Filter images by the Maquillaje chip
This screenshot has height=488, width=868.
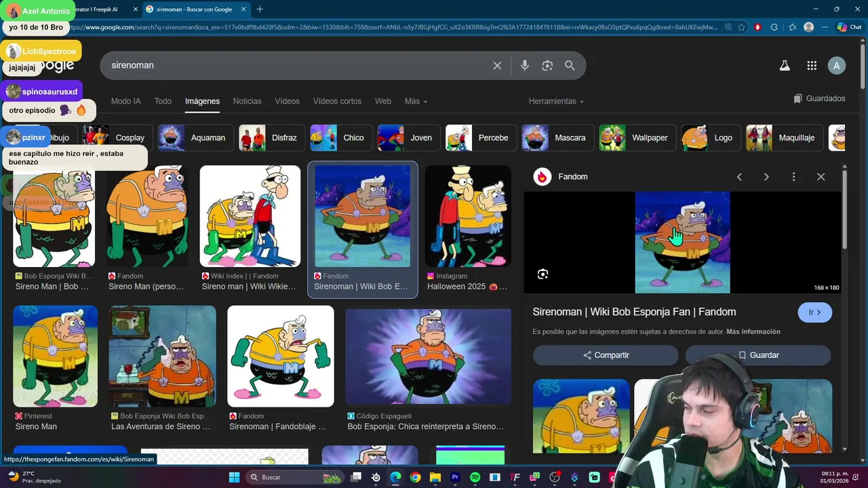pos(785,138)
